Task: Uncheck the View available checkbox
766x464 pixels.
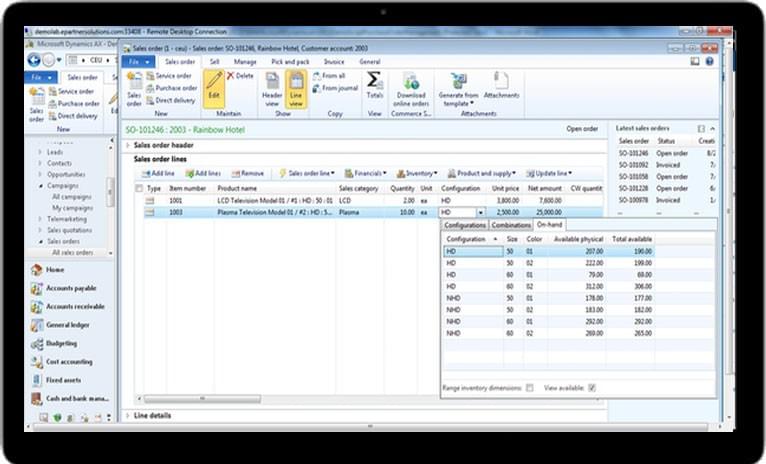Action: 592,388
